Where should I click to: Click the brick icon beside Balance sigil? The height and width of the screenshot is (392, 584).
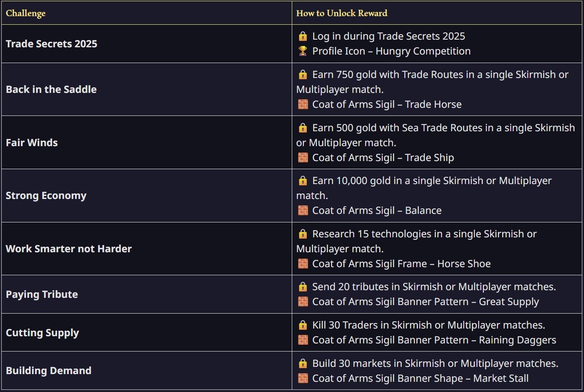302,210
